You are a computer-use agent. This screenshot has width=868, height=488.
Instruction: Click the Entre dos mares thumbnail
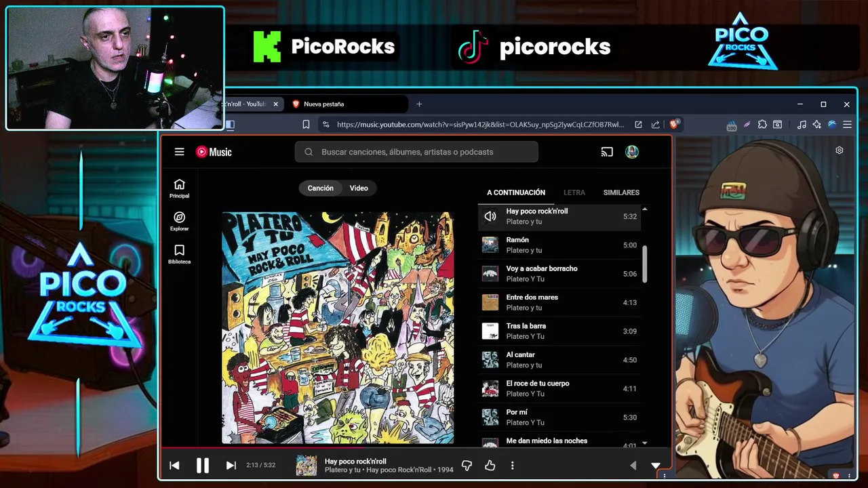click(490, 302)
